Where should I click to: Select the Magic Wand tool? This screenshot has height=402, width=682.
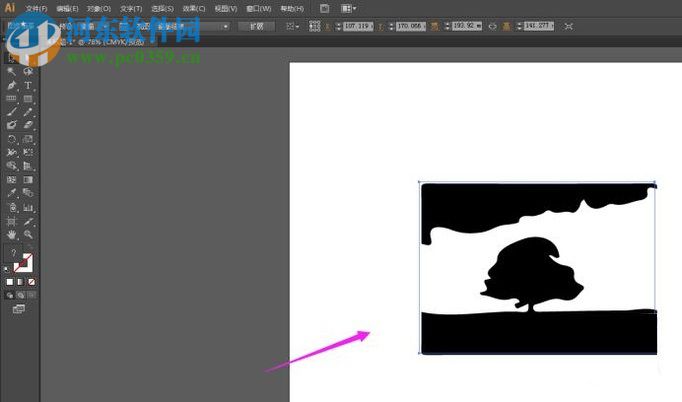click(x=11, y=72)
